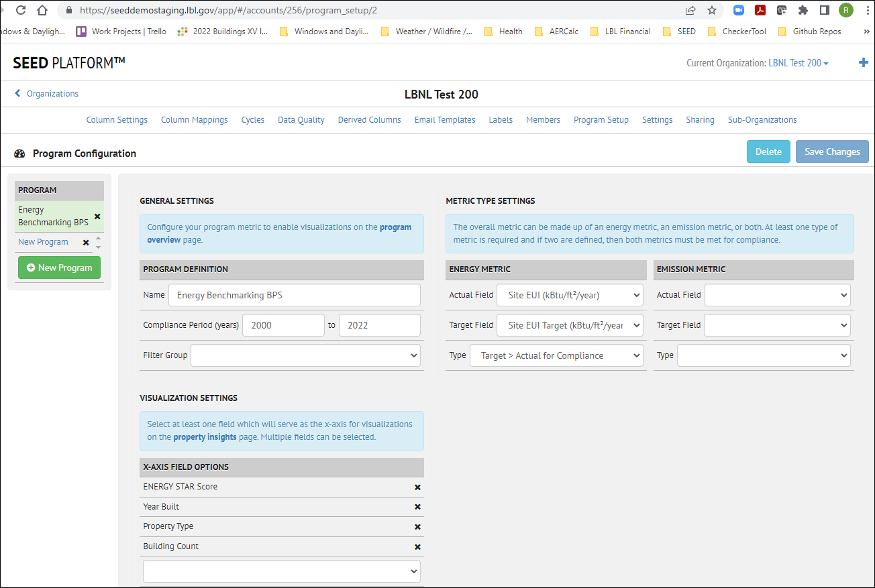Click the share icon in address bar
Viewport: 875px width, 588px height.
click(690, 11)
